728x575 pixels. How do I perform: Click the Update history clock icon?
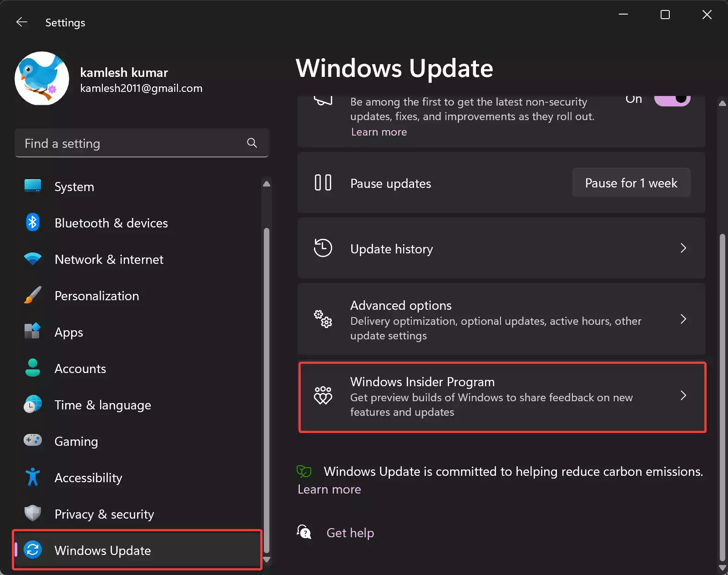323,248
